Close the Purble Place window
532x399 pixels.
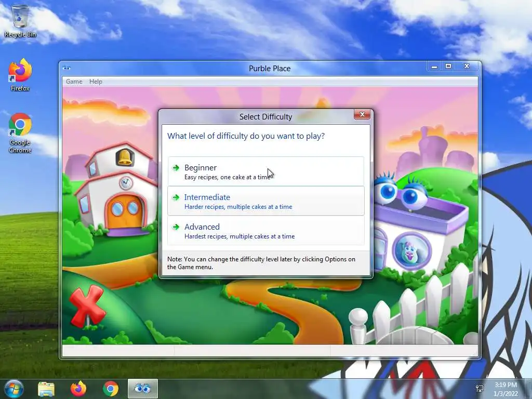point(467,66)
